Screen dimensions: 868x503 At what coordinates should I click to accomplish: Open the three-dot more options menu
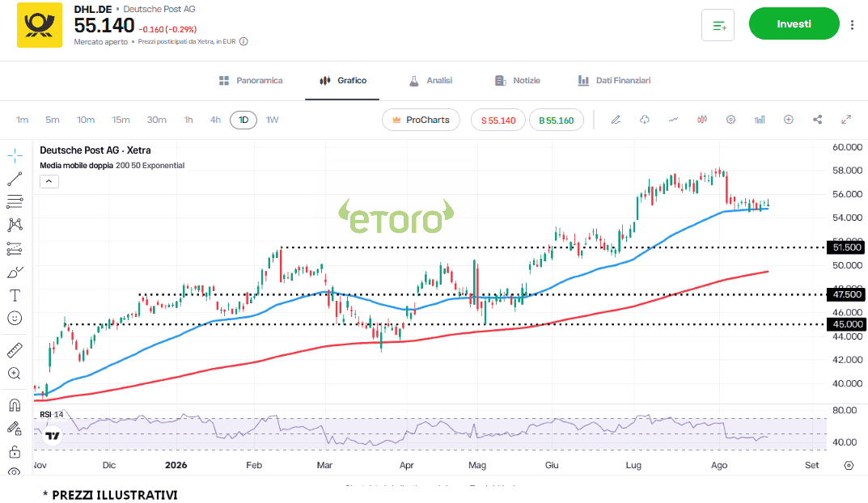(852, 25)
